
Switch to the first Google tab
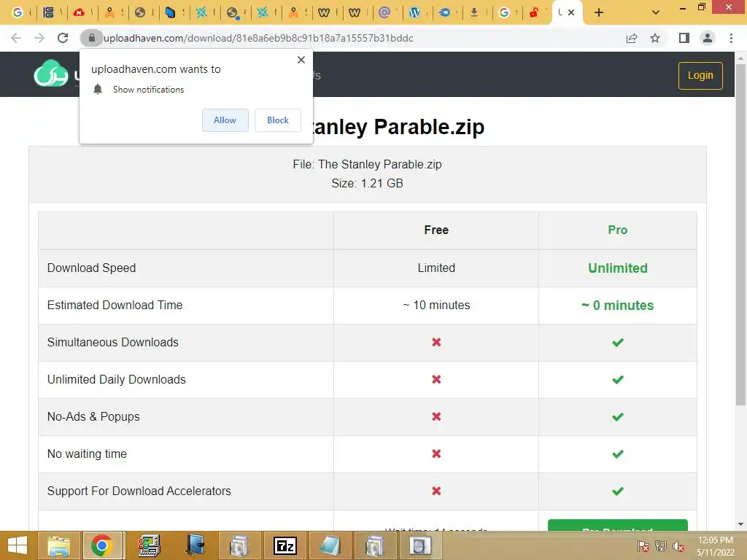pos(18,12)
